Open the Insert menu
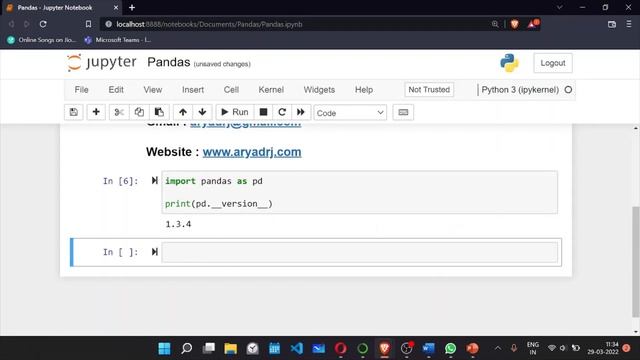Image resolution: width=640 pixels, height=360 pixels. pos(193,90)
